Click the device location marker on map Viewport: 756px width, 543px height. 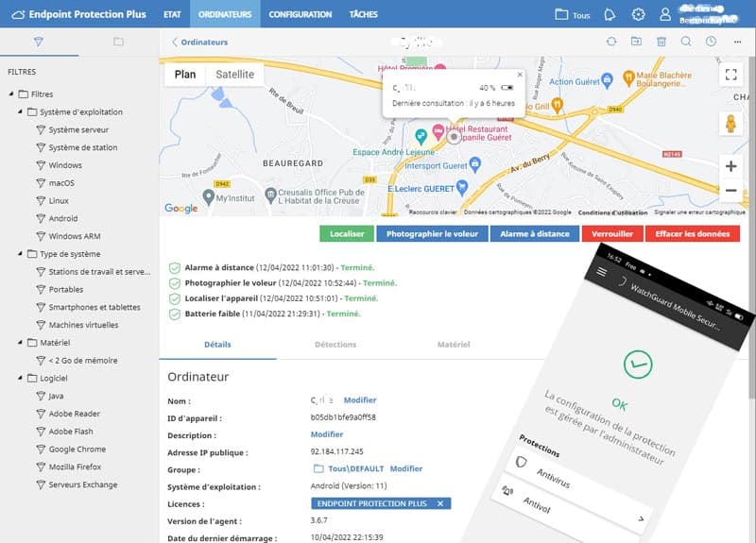point(454,137)
